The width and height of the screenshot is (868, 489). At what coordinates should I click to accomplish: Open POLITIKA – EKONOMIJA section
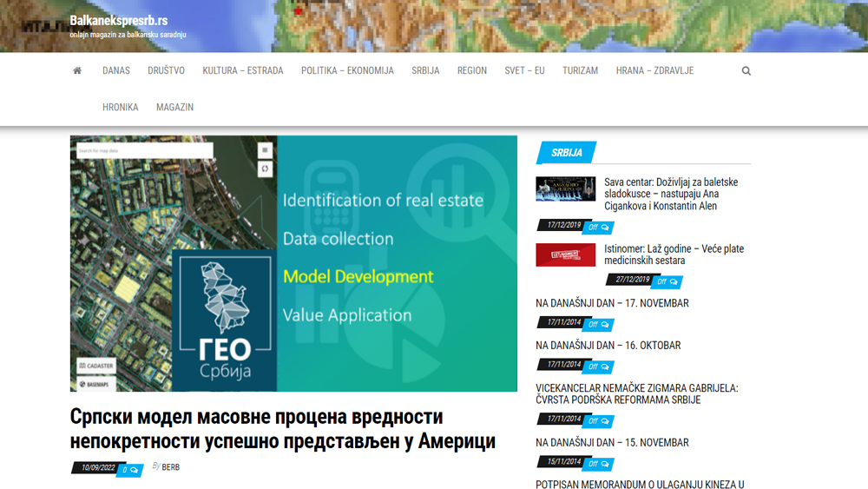coord(348,71)
